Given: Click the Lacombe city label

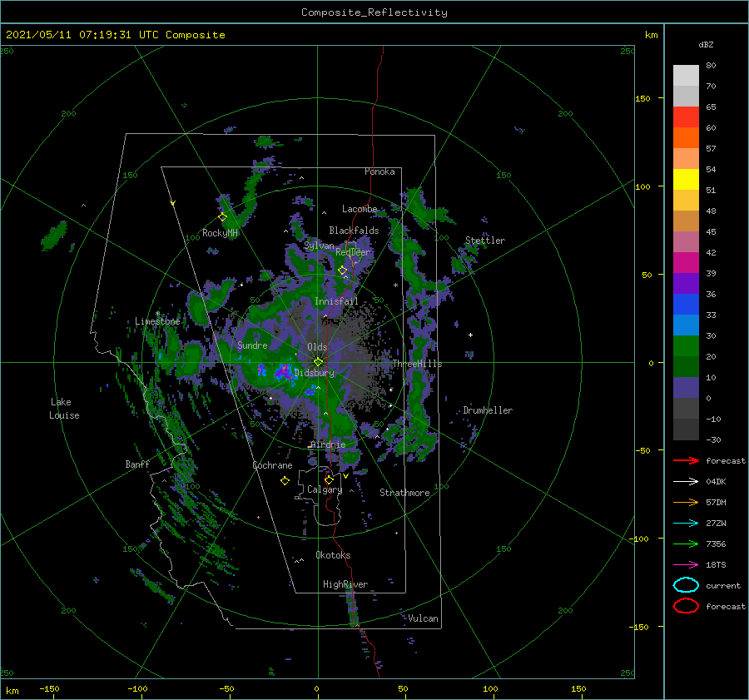Looking at the screenshot, I should [360, 209].
